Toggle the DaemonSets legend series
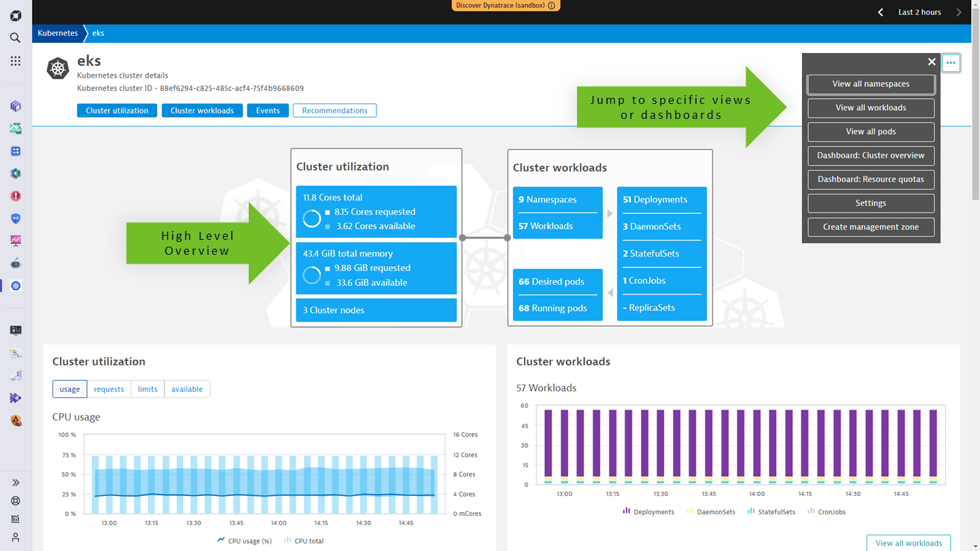 (710, 512)
